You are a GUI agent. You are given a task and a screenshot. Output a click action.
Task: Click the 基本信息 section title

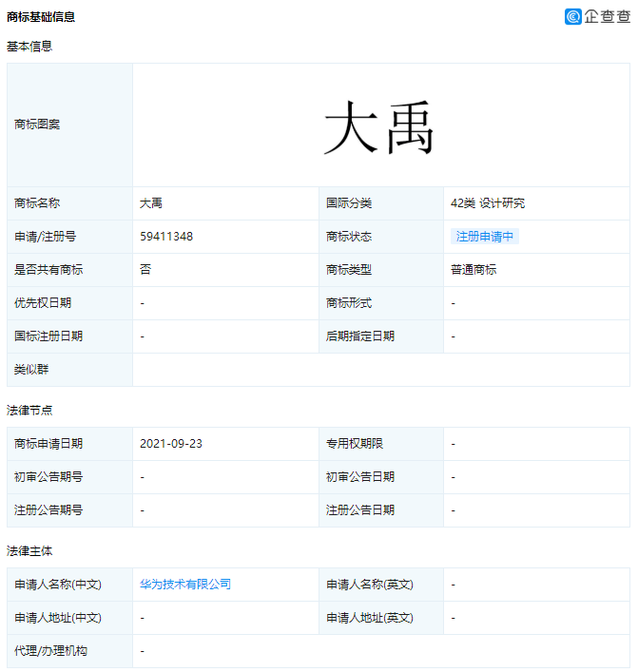coord(29,46)
